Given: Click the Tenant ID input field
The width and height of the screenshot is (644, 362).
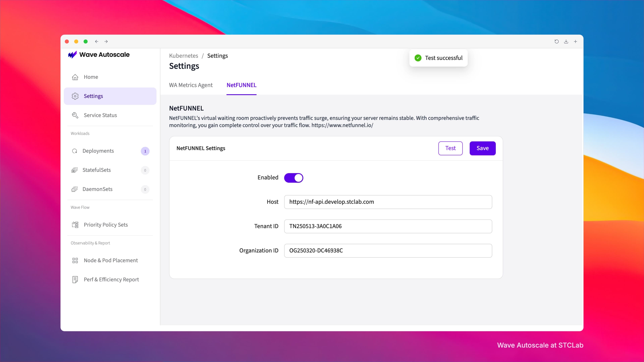Looking at the screenshot, I should pos(388,226).
